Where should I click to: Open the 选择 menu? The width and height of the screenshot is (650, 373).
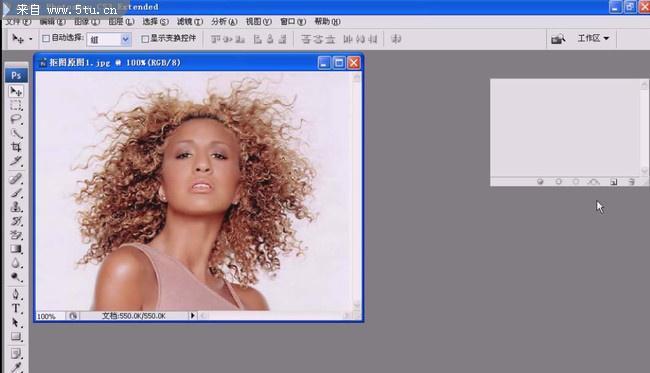[x=155, y=22]
